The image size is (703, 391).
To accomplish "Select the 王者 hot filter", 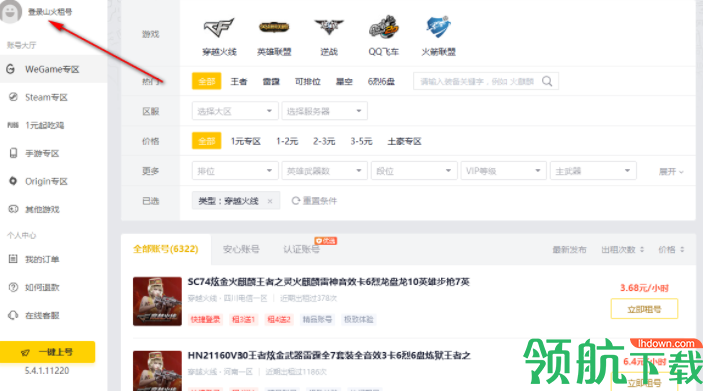I will pos(239,82).
